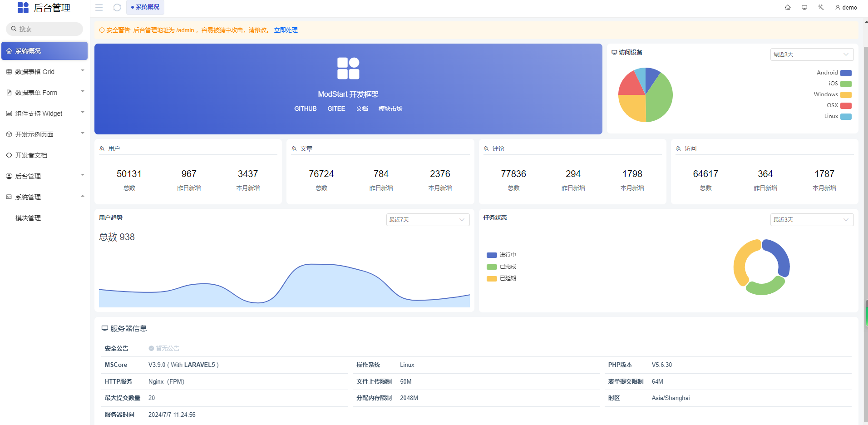Click the 暂无公告 security notice text
This screenshot has height=425, width=868.
[x=168, y=348]
